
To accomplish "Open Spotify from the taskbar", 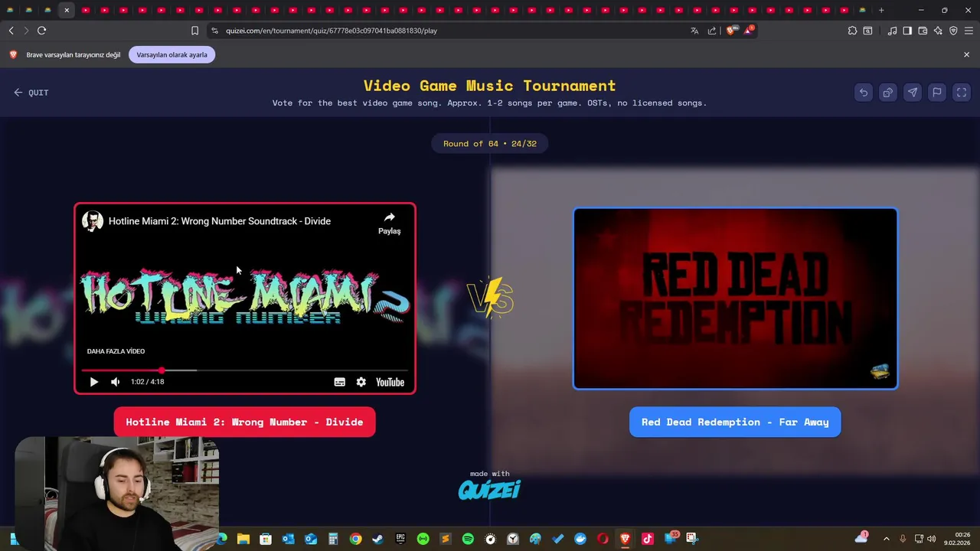I will [468, 539].
